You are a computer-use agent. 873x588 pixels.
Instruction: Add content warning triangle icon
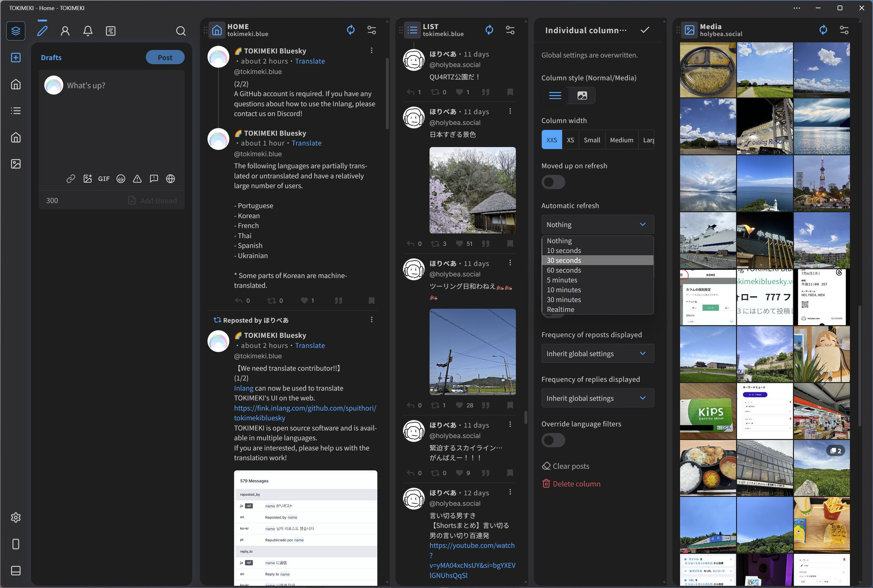click(137, 179)
